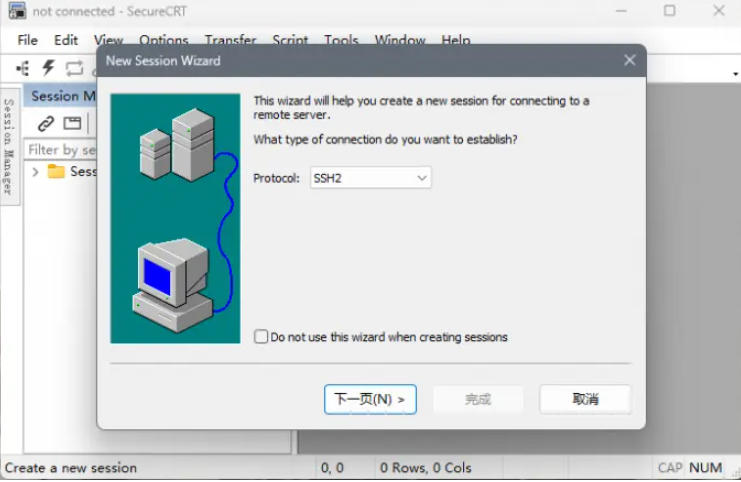Open the Options menu

pos(164,40)
